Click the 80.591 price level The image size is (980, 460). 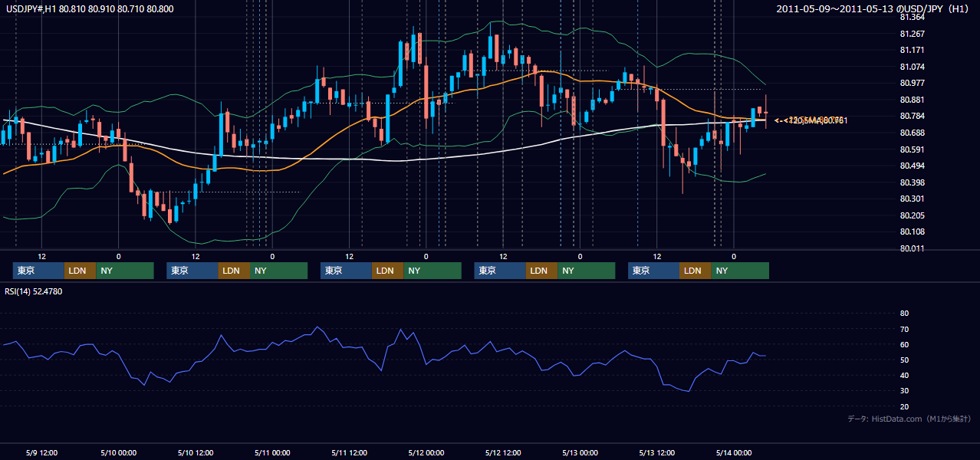[x=912, y=149]
